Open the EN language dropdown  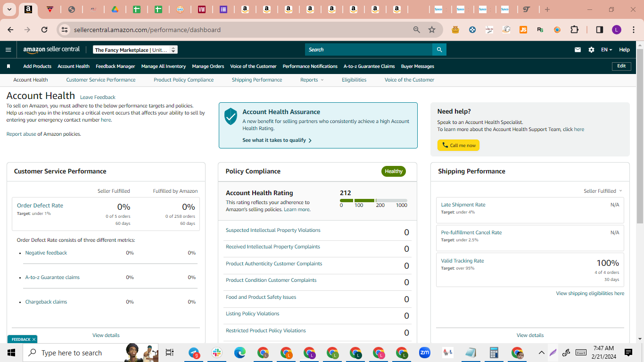coord(607,49)
